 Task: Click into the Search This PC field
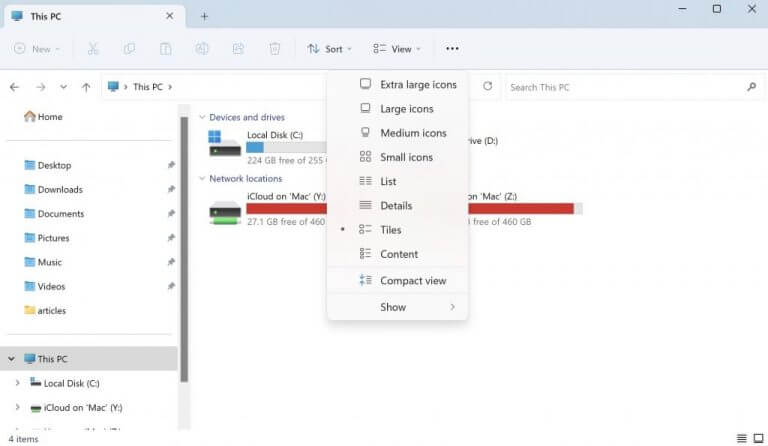point(627,87)
